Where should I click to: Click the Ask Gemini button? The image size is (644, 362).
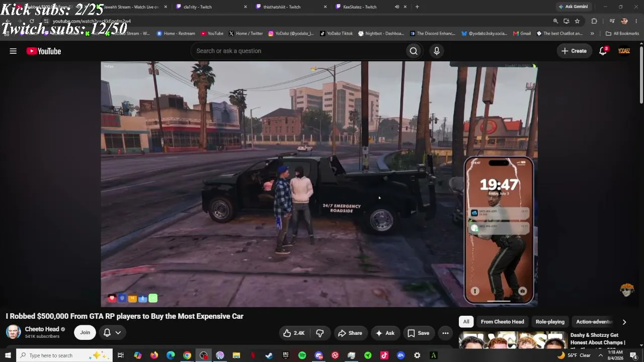click(573, 7)
